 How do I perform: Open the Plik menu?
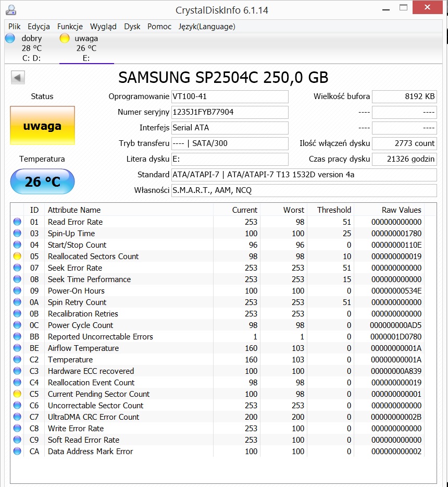coord(14,27)
